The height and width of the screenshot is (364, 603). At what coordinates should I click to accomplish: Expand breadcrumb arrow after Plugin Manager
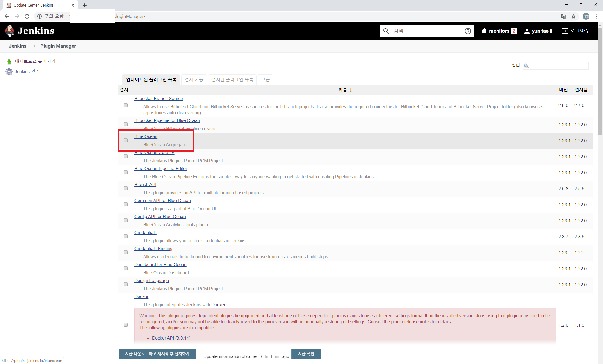(84, 46)
